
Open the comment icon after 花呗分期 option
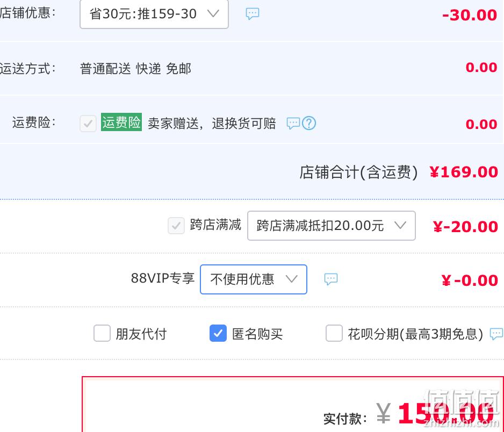click(x=496, y=334)
